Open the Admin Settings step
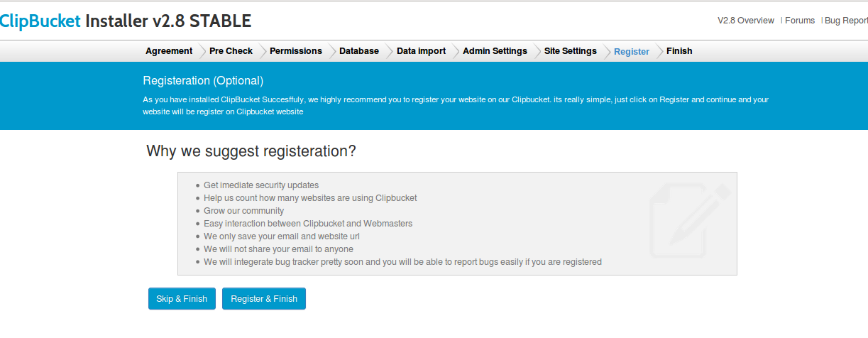The width and height of the screenshot is (868, 338). tap(495, 51)
